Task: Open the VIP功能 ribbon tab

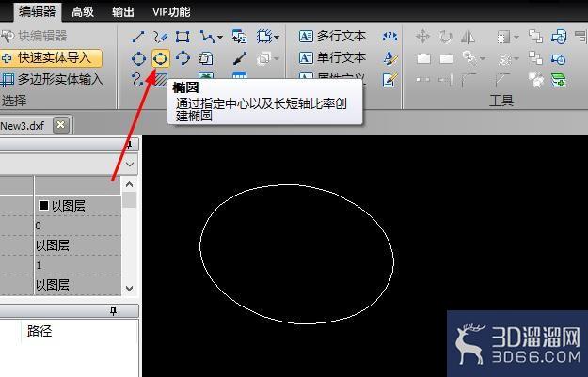Action: (x=171, y=12)
